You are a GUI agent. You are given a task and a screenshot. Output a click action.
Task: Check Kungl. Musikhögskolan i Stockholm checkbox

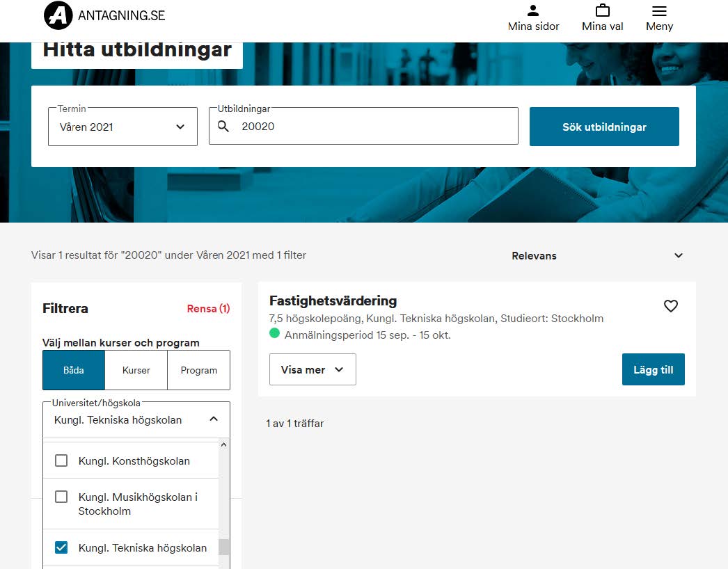click(x=61, y=497)
